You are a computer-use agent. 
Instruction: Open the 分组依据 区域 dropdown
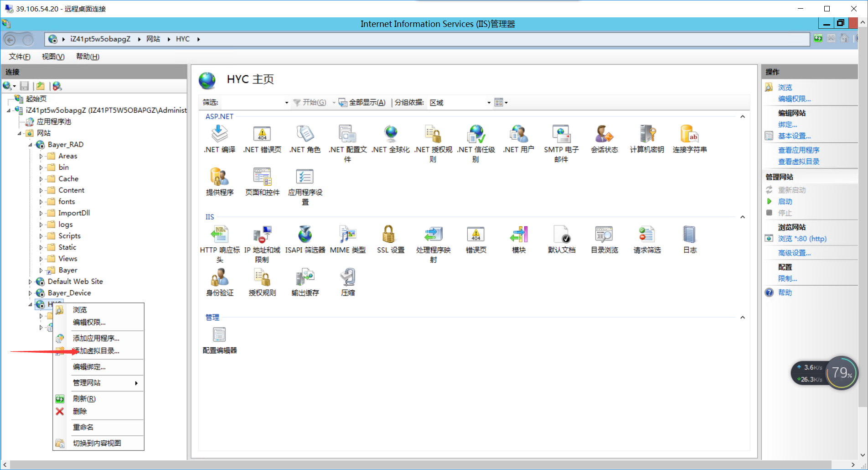[488, 102]
